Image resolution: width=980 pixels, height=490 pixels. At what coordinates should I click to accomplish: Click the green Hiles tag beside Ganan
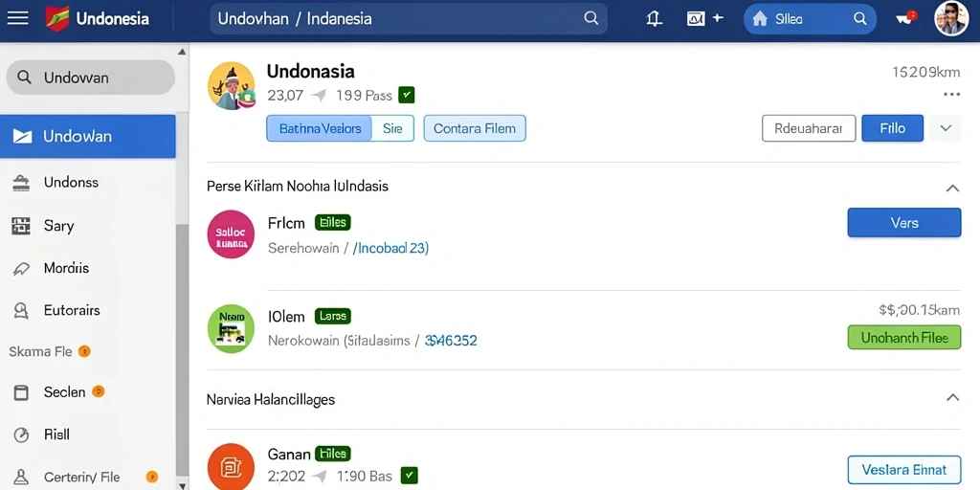(x=332, y=453)
